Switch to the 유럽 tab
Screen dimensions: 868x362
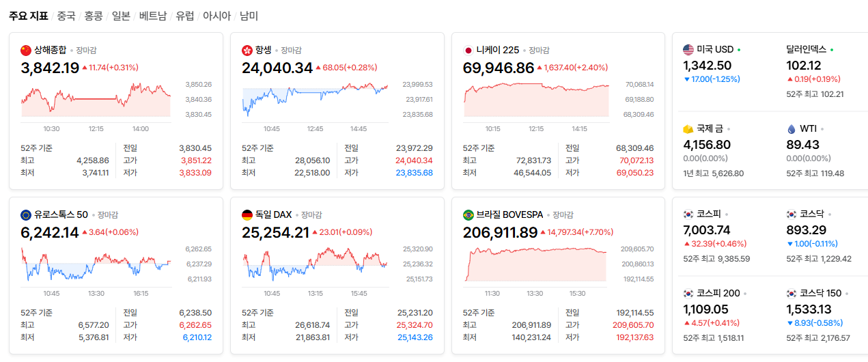click(x=185, y=16)
